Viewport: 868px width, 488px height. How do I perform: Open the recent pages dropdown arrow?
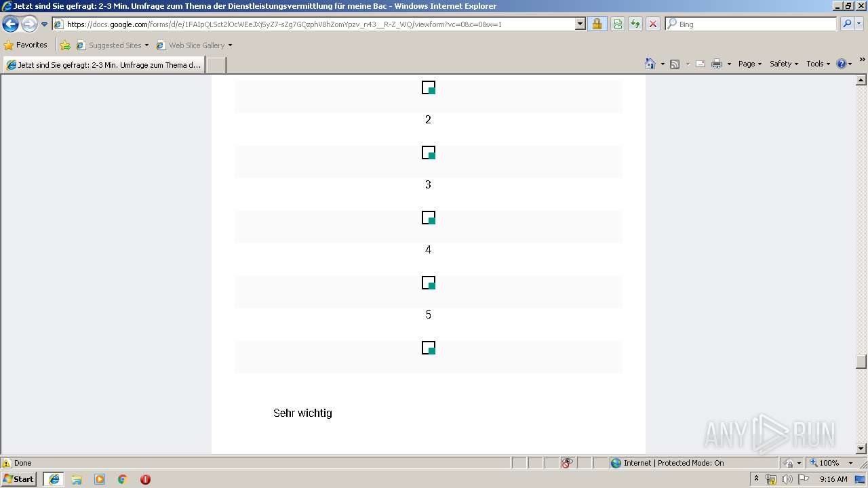45,24
